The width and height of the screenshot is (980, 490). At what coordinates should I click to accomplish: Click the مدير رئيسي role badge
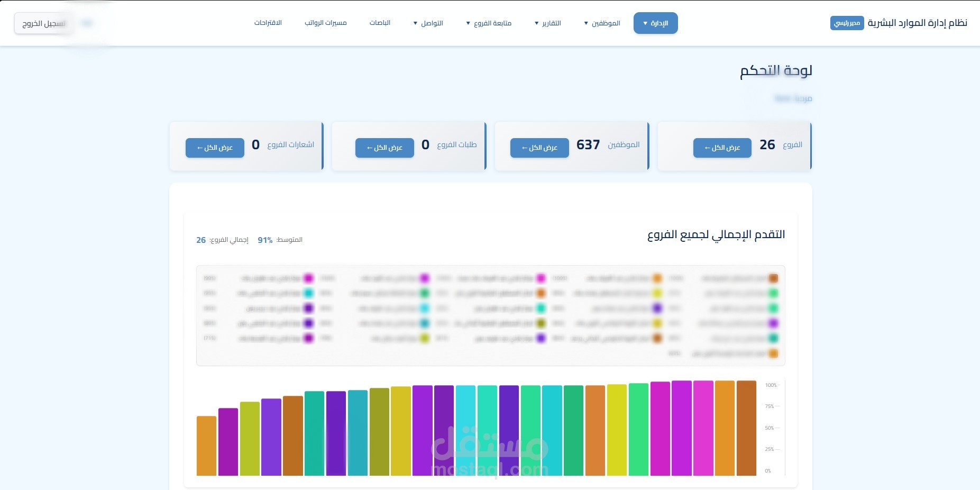847,23
